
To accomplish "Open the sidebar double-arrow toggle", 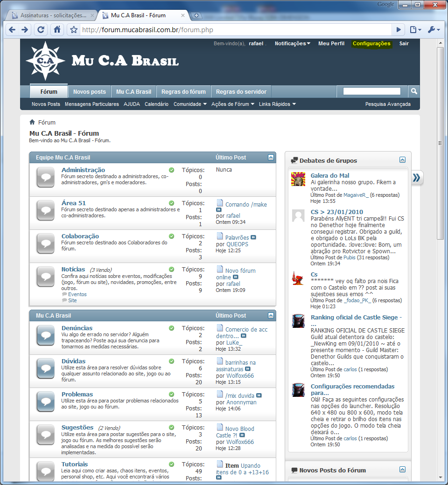I will (417, 177).
